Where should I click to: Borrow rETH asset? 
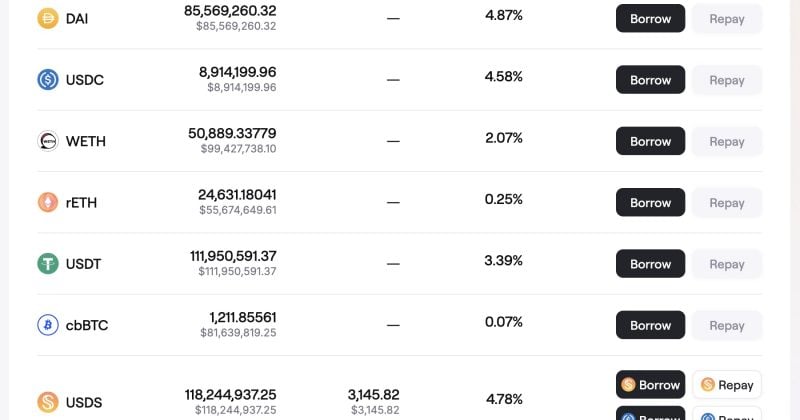click(x=651, y=203)
